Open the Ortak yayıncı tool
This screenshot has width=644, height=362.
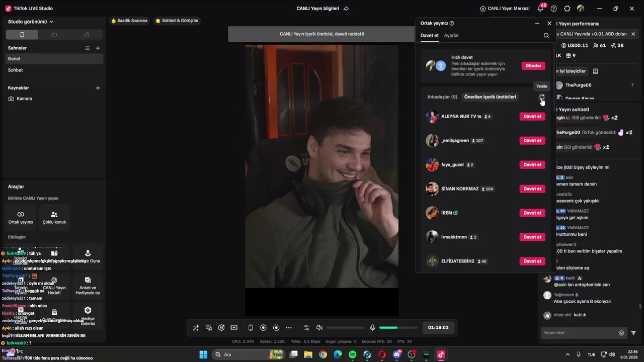coord(21,218)
